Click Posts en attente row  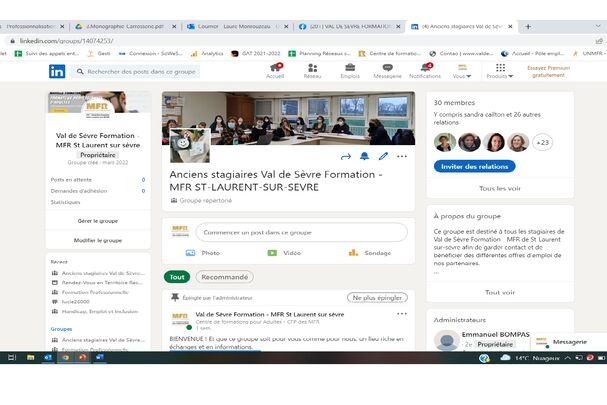[x=98, y=180]
